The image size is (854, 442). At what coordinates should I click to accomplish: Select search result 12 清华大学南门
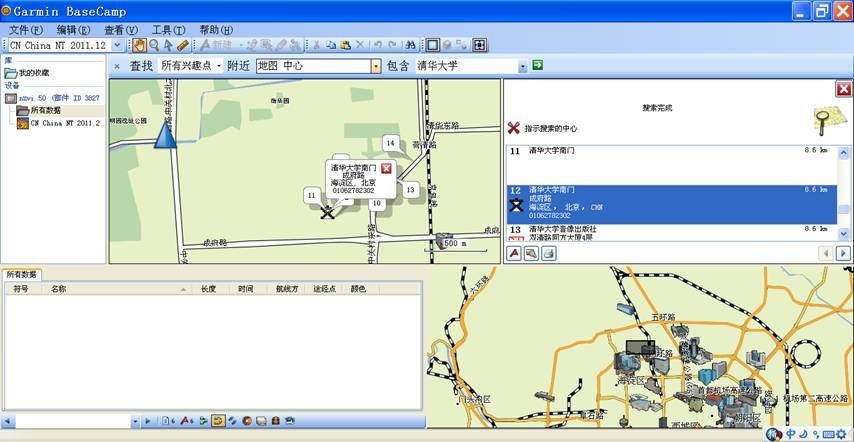[672, 204]
